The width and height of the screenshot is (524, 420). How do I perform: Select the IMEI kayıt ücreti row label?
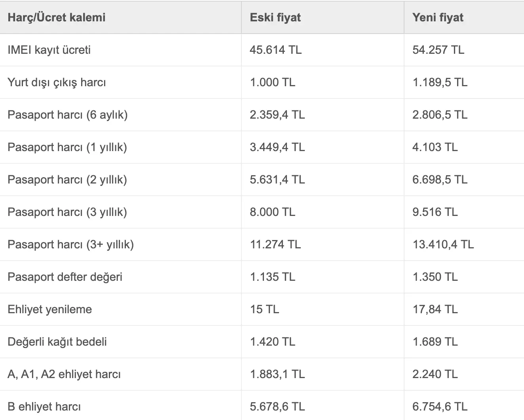click(49, 50)
